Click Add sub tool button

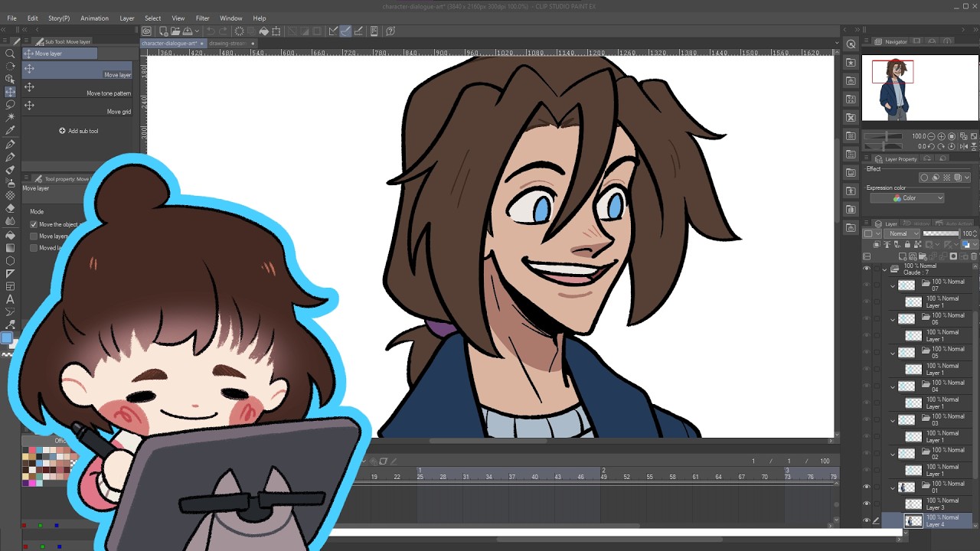pyautogui.click(x=79, y=131)
